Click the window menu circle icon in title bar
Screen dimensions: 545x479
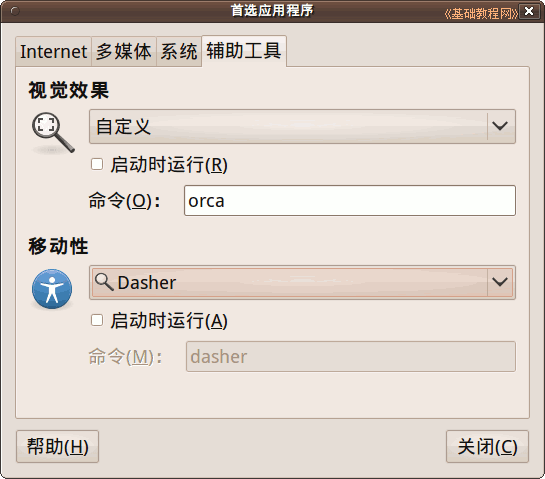[15, 11]
